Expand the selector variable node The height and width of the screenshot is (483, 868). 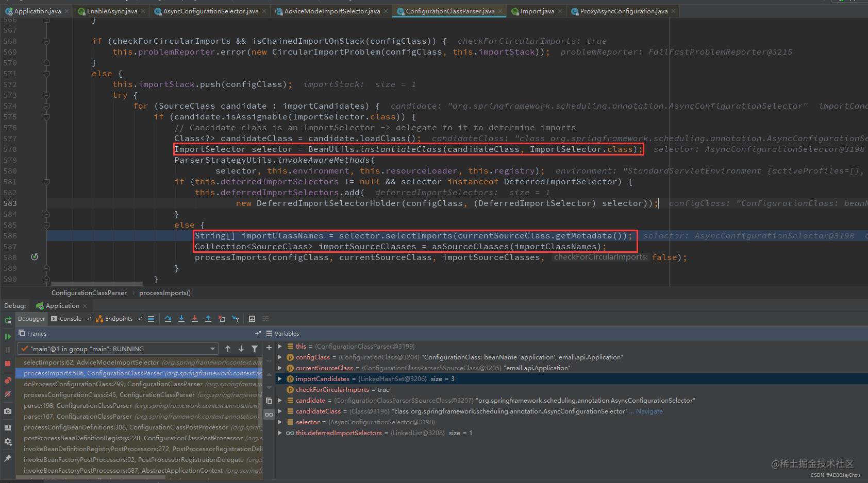(280, 422)
